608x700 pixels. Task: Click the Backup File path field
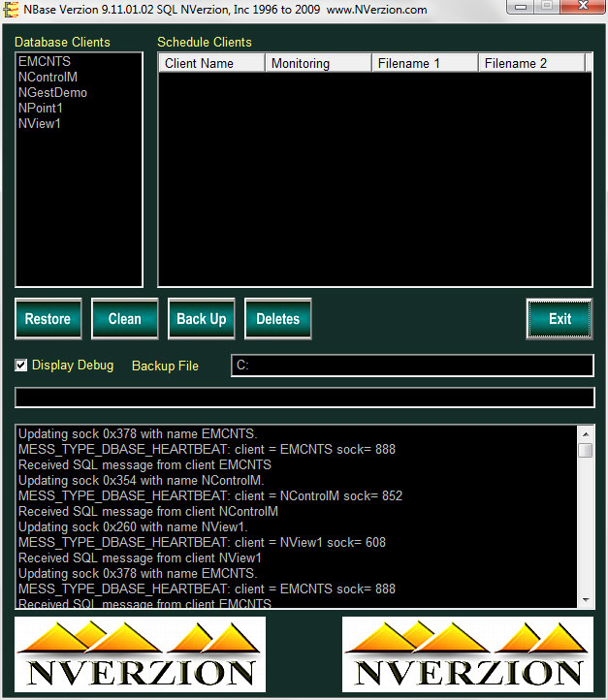[412, 366]
